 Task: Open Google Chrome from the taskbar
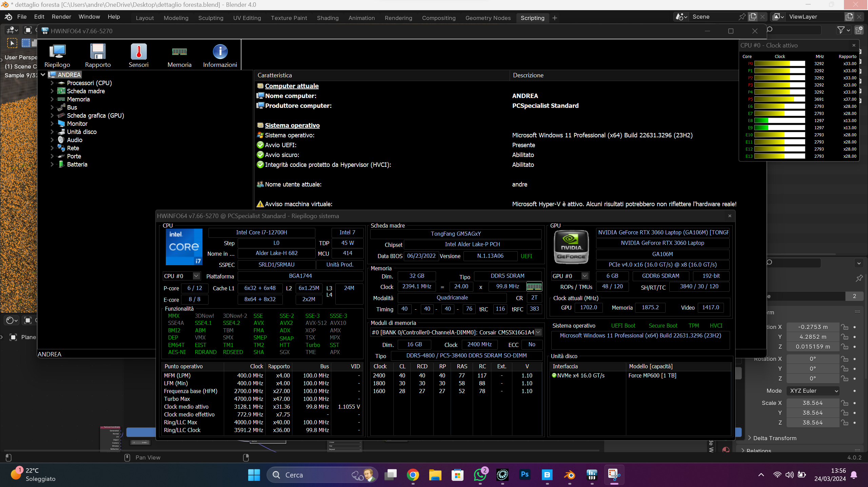click(x=413, y=475)
